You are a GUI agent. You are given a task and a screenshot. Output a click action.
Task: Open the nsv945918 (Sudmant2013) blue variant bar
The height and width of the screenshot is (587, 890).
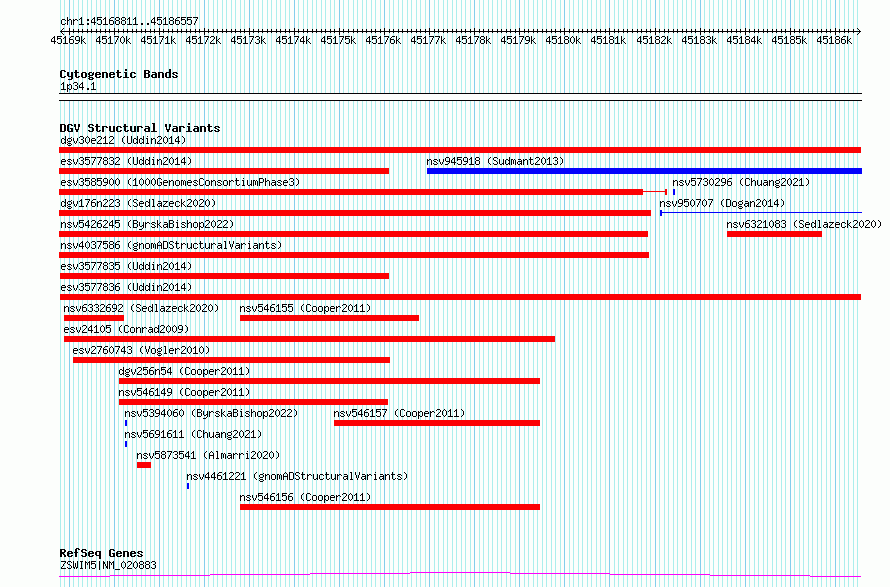click(644, 171)
